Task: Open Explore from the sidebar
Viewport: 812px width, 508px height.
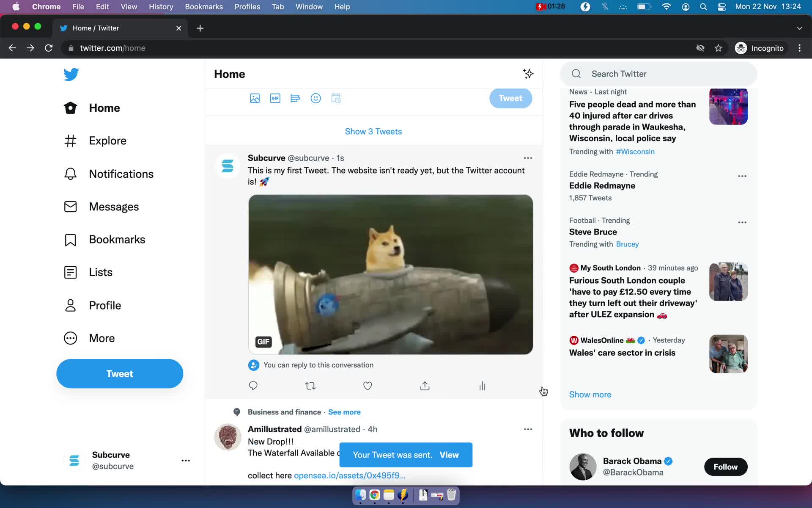Action: pyautogui.click(x=95, y=141)
